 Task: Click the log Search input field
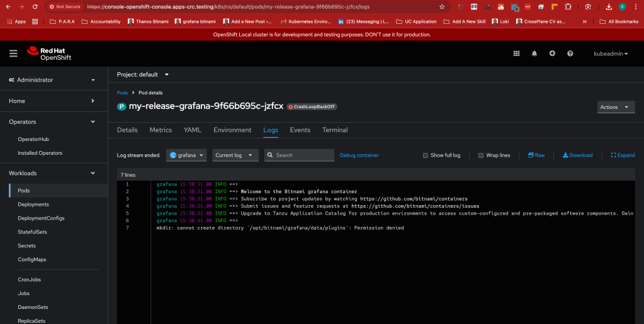300,155
